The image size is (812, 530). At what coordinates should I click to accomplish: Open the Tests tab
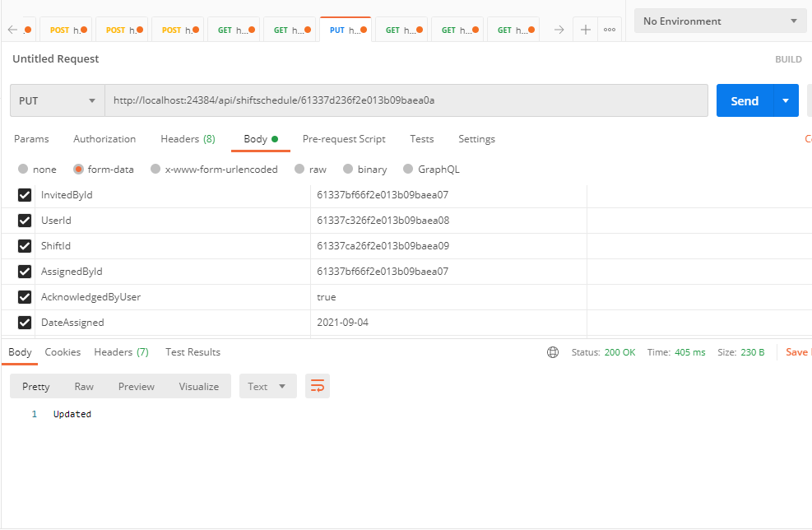pos(421,139)
